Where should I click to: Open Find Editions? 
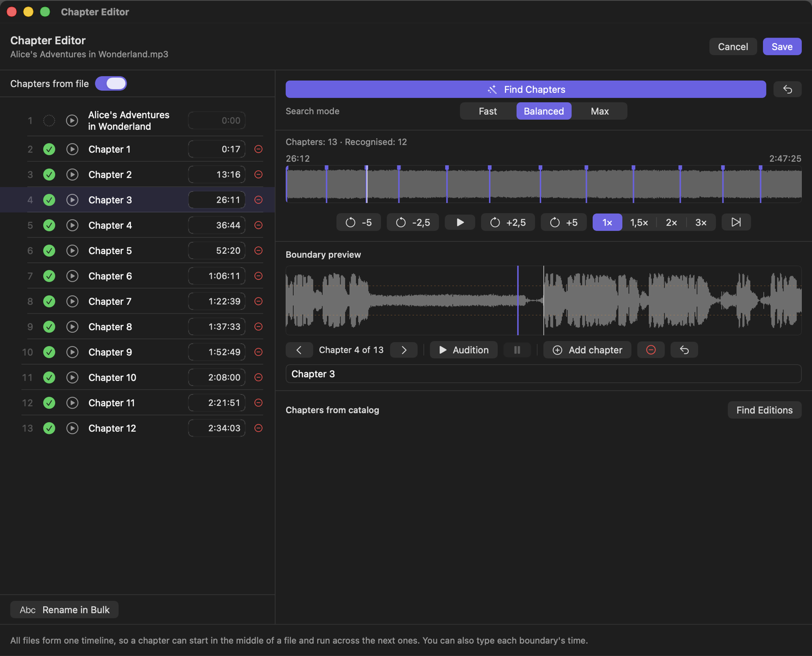[764, 410]
